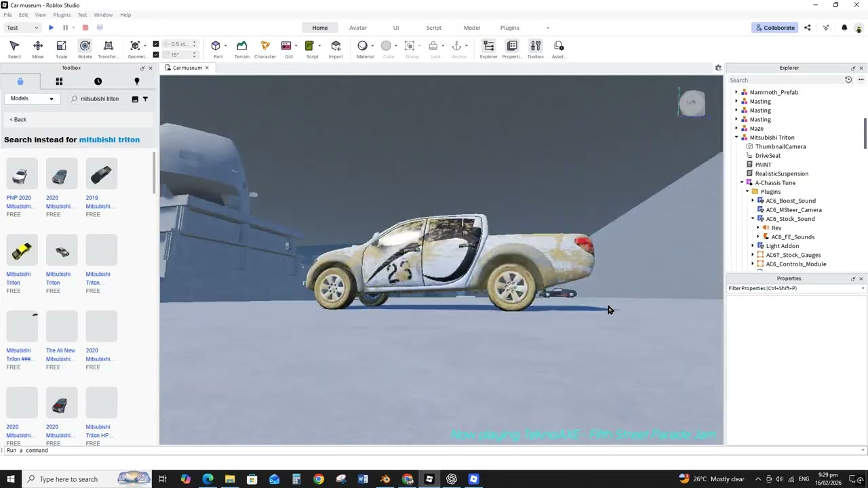Screen dimensions: 868x488
Task: Select the yellow Mitsubishi Triton thumbnail
Action: click(x=22, y=251)
